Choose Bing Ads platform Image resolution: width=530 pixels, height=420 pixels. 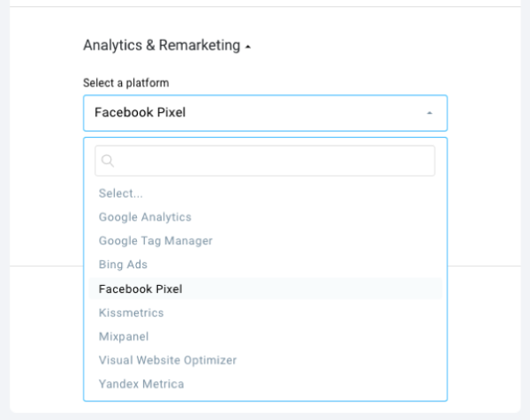point(123,265)
